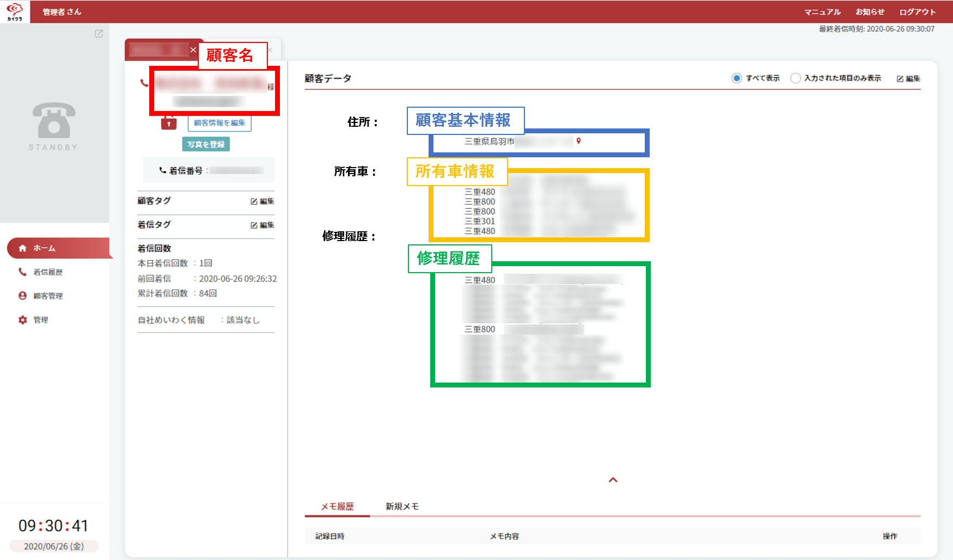Viewport: 953px width, 560px height.
Task: Switch to the 新規メモ tab
Action: coord(402,507)
